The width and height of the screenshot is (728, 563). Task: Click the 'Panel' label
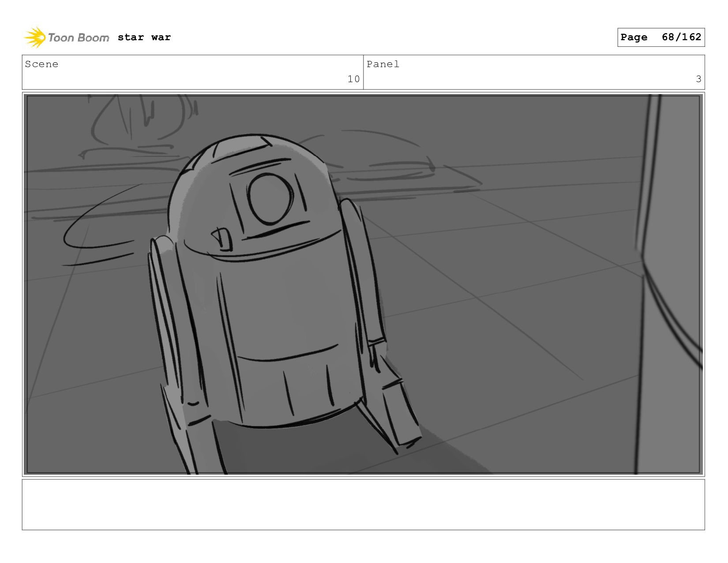point(383,64)
